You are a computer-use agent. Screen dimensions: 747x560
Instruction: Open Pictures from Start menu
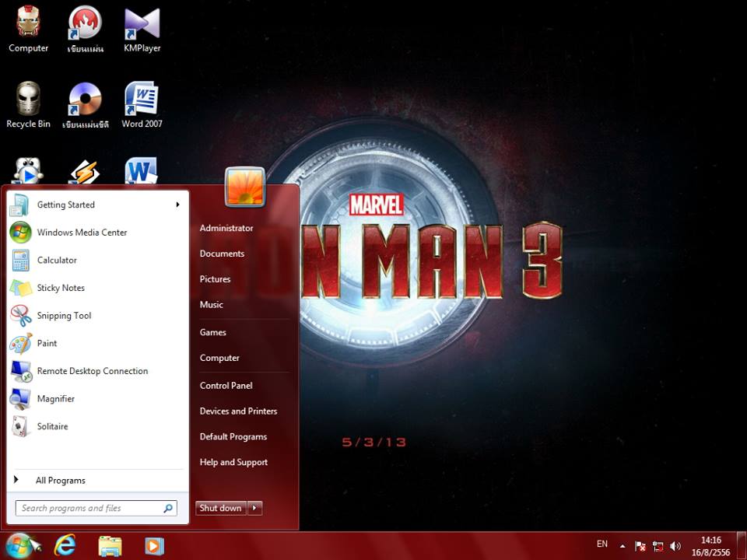tap(215, 279)
